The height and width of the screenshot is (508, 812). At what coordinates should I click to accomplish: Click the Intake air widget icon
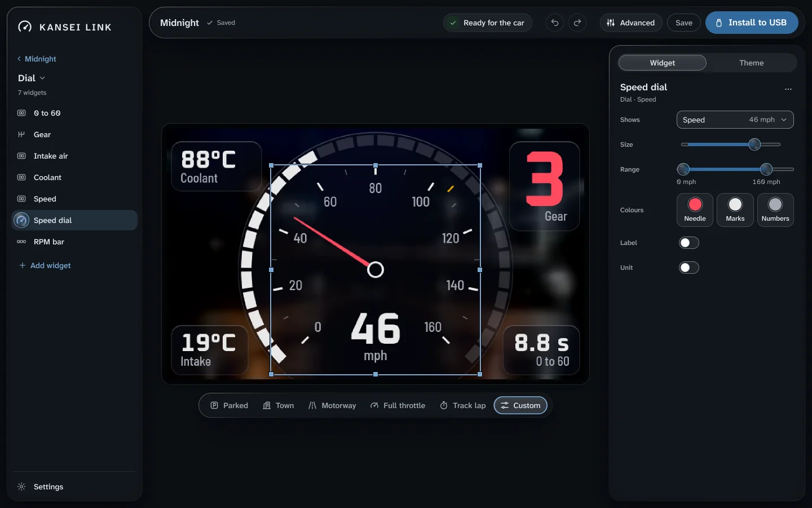(x=21, y=156)
